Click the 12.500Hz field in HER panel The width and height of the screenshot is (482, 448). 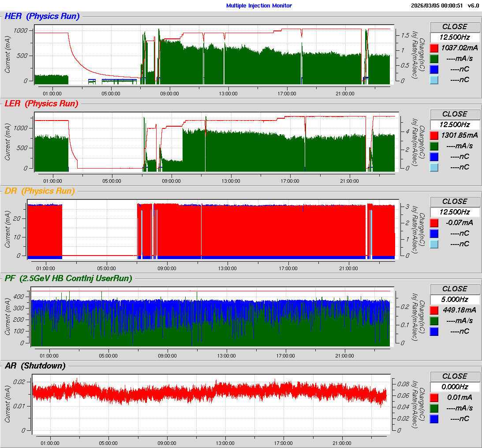click(x=455, y=38)
